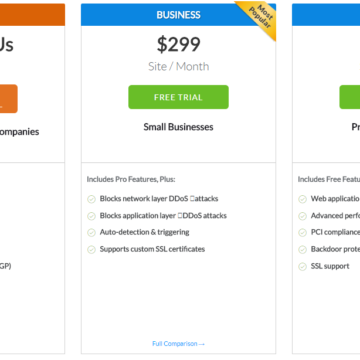Click the green button on right plan
Viewport: 360px width, 360px height.
pos(350,97)
